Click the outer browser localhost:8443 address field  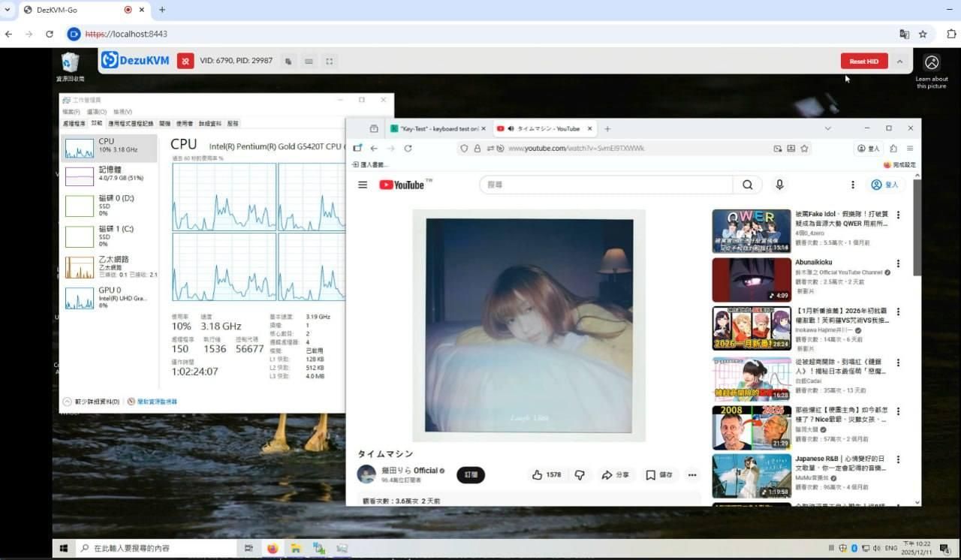click(480, 34)
